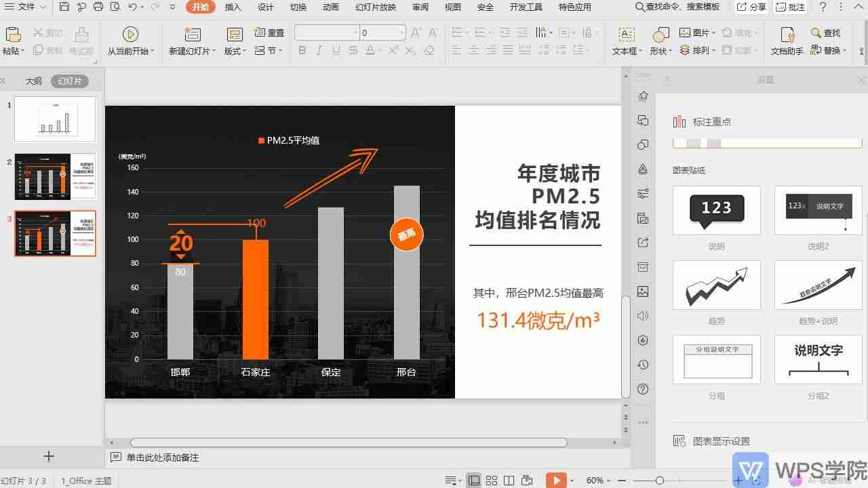868x488 pixels.
Task: Open the Transitions (切换) tab
Action: coord(298,7)
